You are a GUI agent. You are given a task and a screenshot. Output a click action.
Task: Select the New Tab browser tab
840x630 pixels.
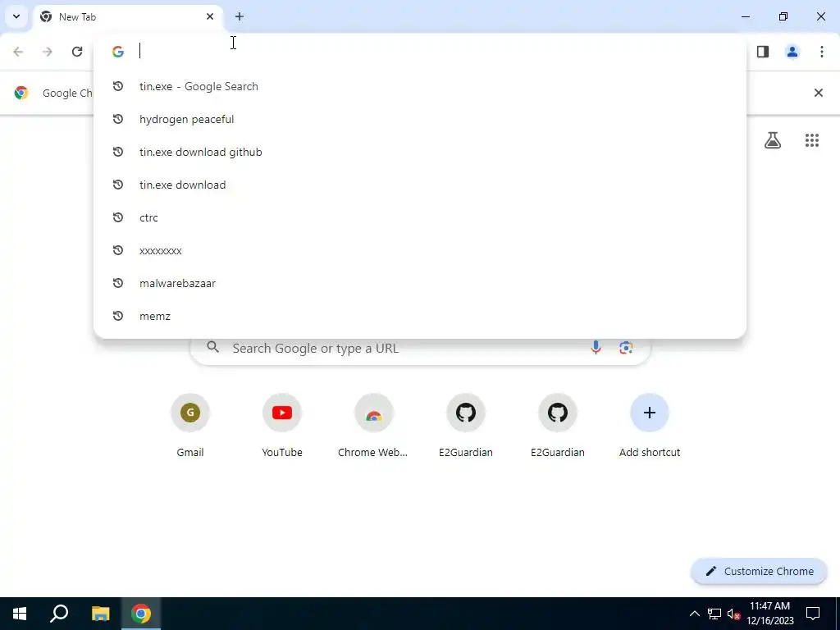(127, 17)
